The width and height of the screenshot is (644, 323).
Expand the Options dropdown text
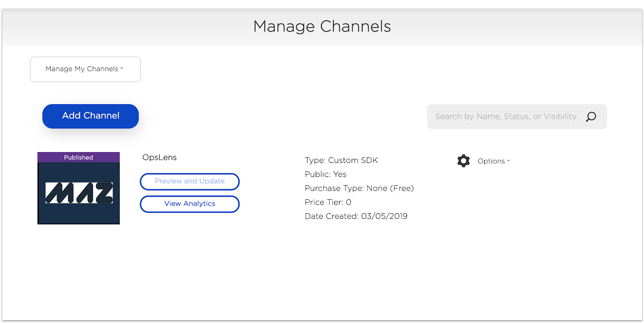point(491,161)
